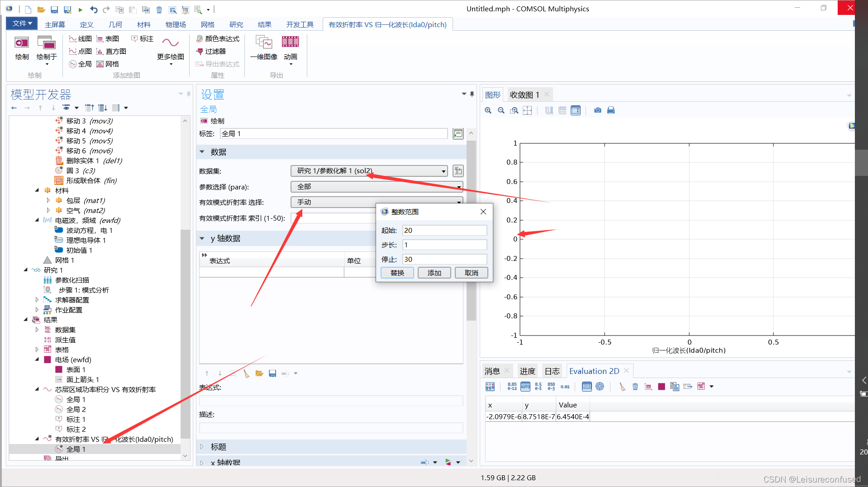Select 形成联合体 (fin) geometry node

tap(91, 181)
